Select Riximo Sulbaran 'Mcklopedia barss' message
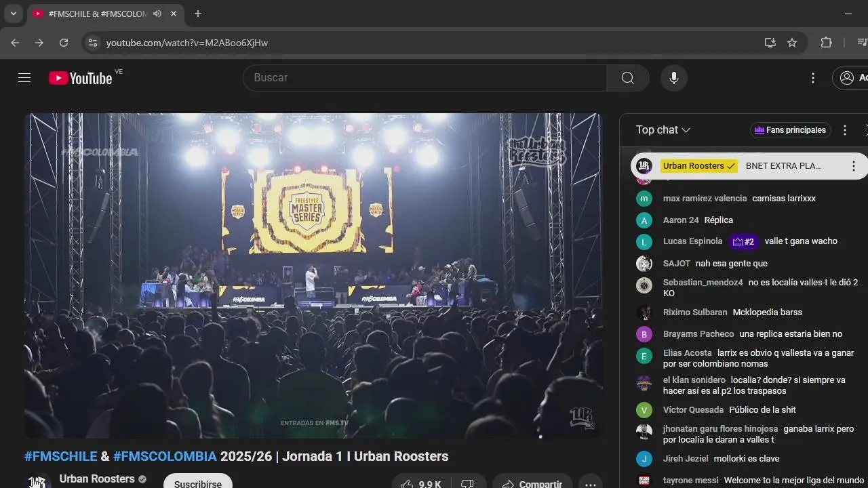Image resolution: width=868 pixels, height=488 pixels. [x=744, y=312]
